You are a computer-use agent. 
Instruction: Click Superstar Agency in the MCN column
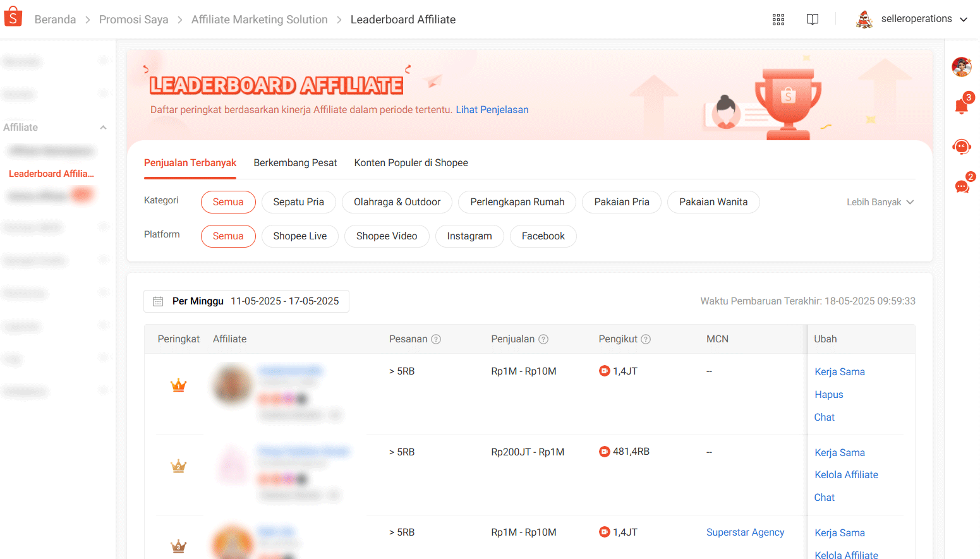pyautogui.click(x=745, y=532)
